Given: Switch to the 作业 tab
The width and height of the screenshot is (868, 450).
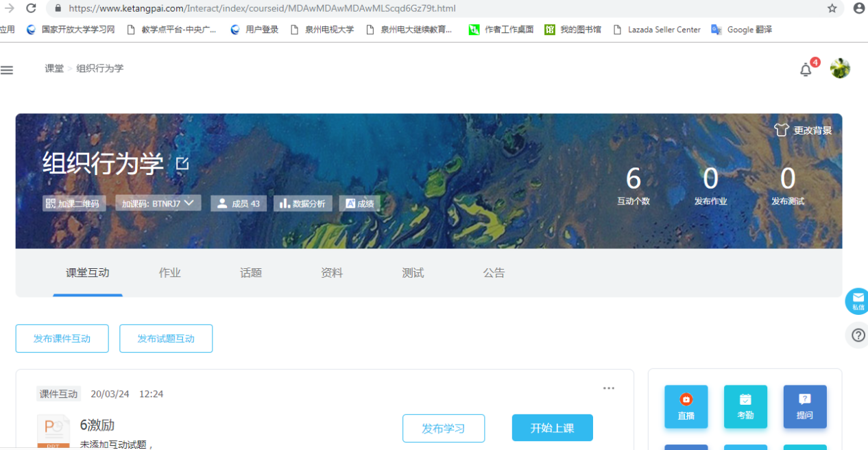Looking at the screenshot, I should tap(170, 273).
